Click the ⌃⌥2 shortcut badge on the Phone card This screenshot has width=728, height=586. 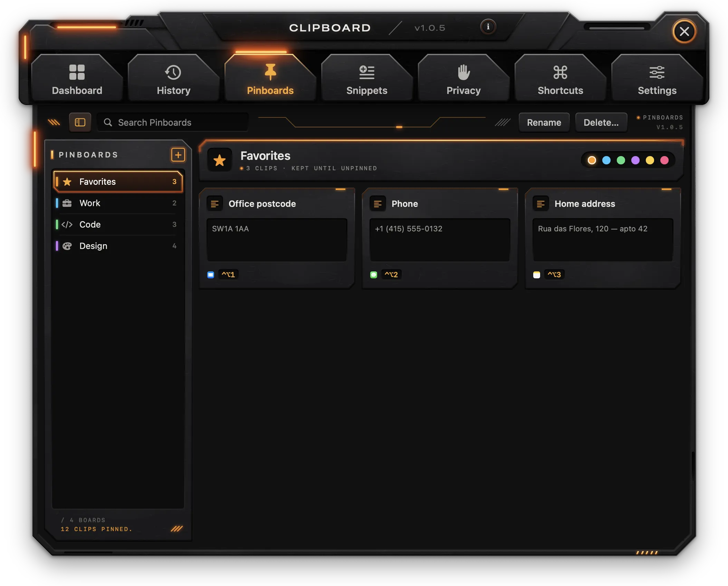(x=391, y=275)
